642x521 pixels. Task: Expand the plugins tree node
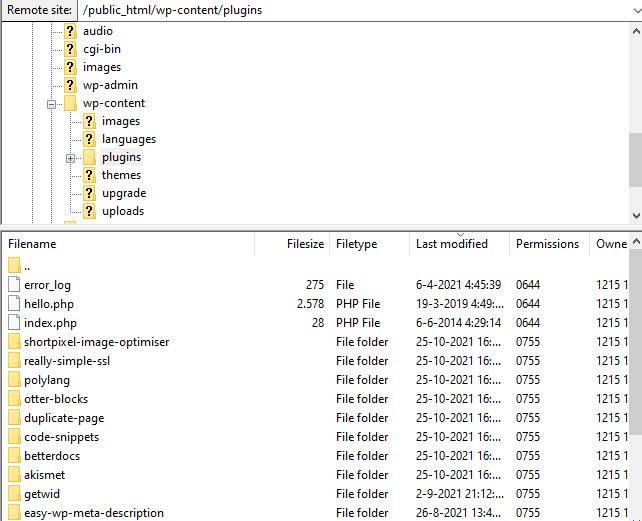tap(70, 158)
